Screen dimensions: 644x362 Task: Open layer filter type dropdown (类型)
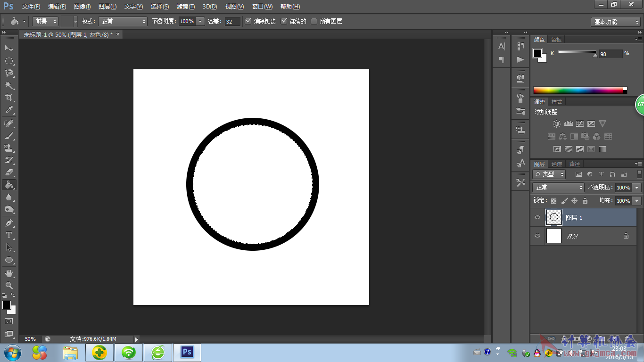pyautogui.click(x=550, y=174)
